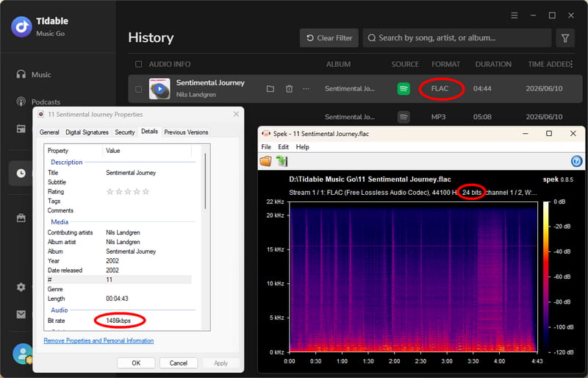Toggle the select-all checkbox in History header
The width and height of the screenshot is (588, 378).
tap(138, 64)
